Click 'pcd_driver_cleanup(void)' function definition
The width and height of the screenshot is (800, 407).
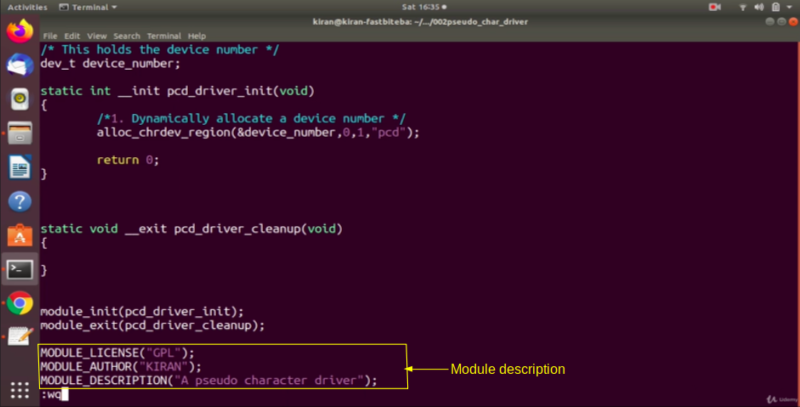tap(258, 228)
